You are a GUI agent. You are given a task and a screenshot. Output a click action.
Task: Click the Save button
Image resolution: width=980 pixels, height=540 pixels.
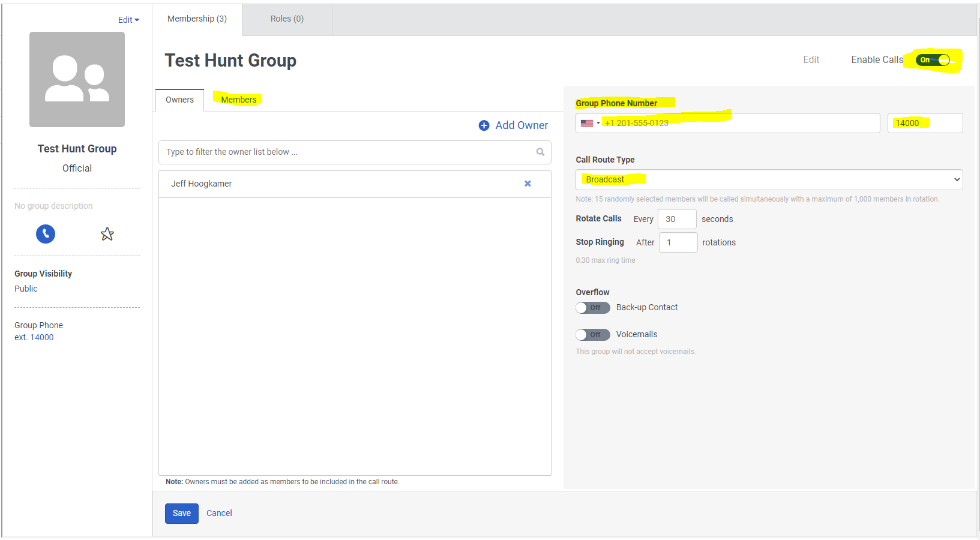181,513
